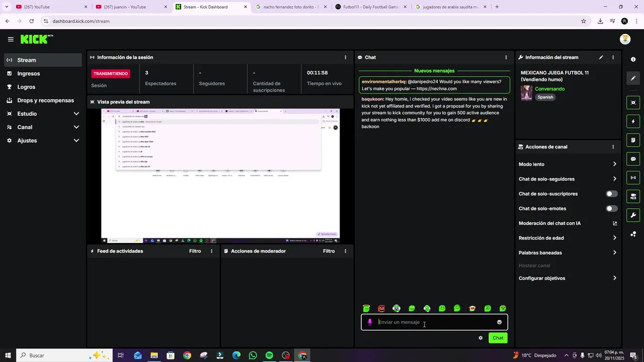Click Windows Start button

(8, 355)
